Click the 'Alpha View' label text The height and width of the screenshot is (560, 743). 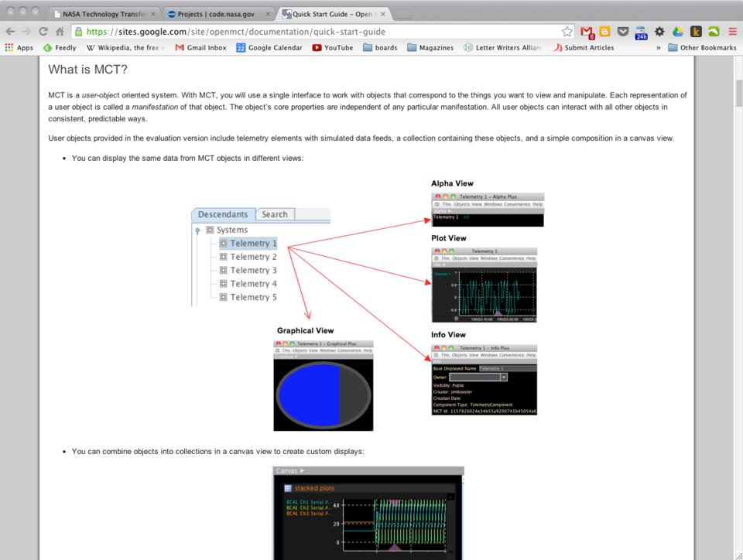pyautogui.click(x=452, y=183)
